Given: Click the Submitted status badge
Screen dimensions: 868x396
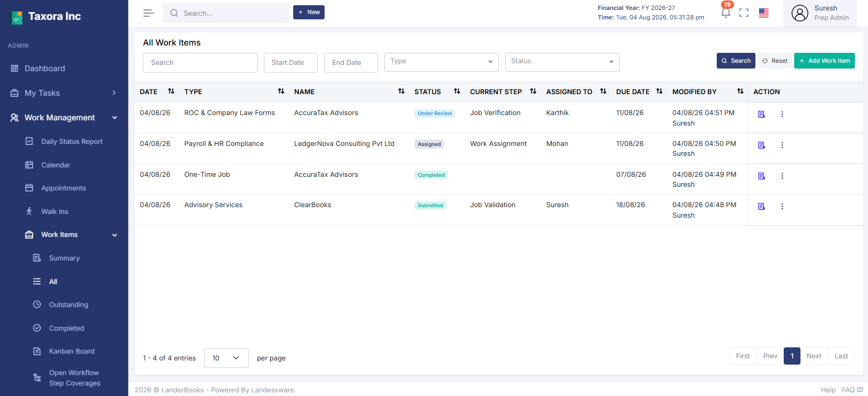Looking at the screenshot, I should click(430, 206).
